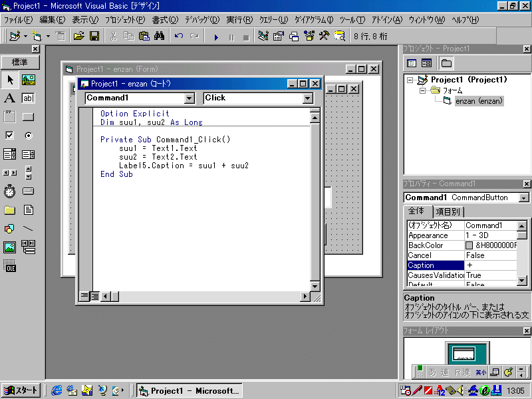Click Internet Explorer quick launch icon
This screenshot has height=399, width=532.
pos(57,390)
